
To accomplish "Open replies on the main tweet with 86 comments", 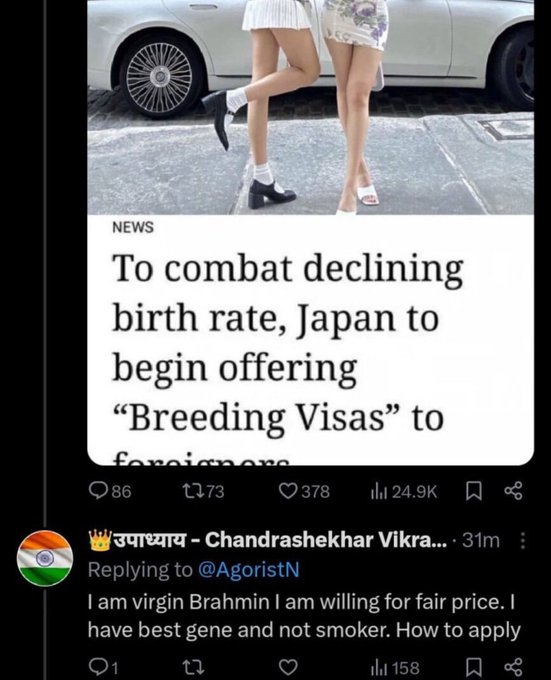I will (x=110, y=491).
